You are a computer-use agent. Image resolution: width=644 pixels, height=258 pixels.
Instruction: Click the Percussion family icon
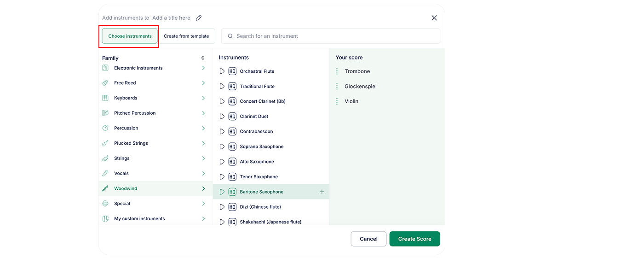coord(105,128)
